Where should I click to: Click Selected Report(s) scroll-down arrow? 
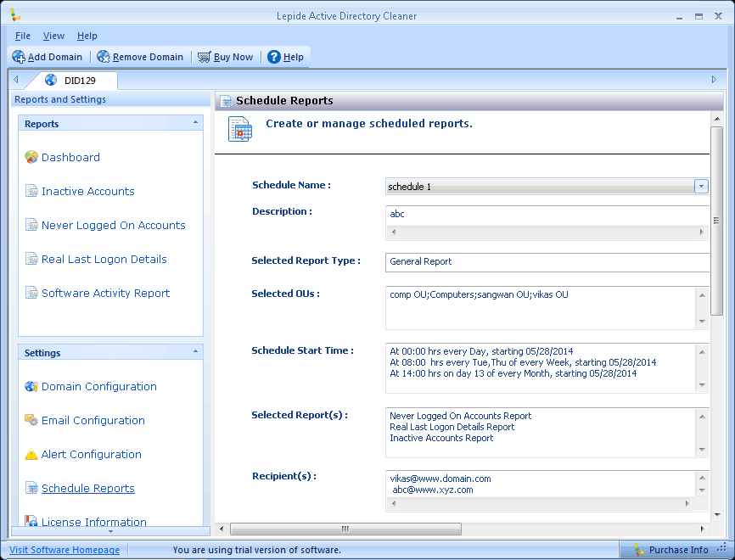702,450
